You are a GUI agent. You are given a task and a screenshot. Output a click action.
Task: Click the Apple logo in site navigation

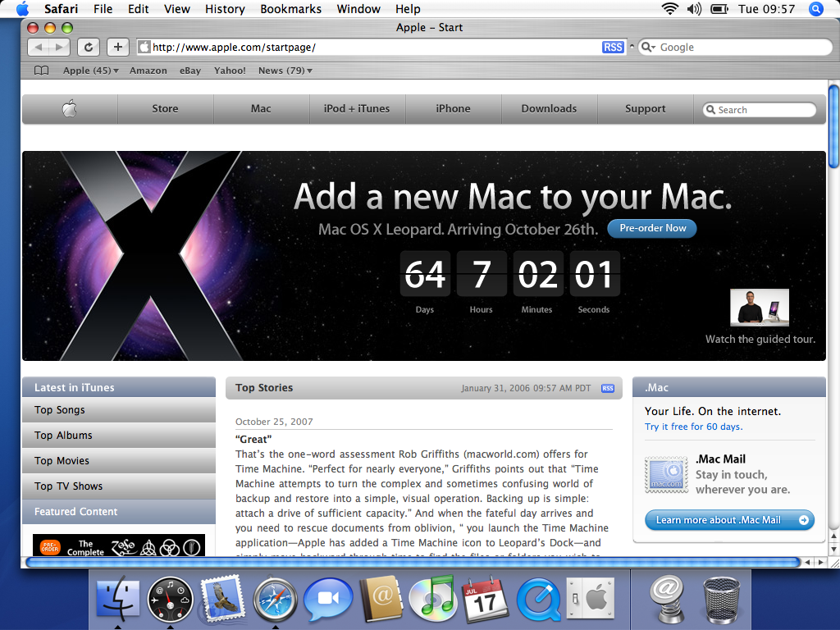(x=70, y=109)
